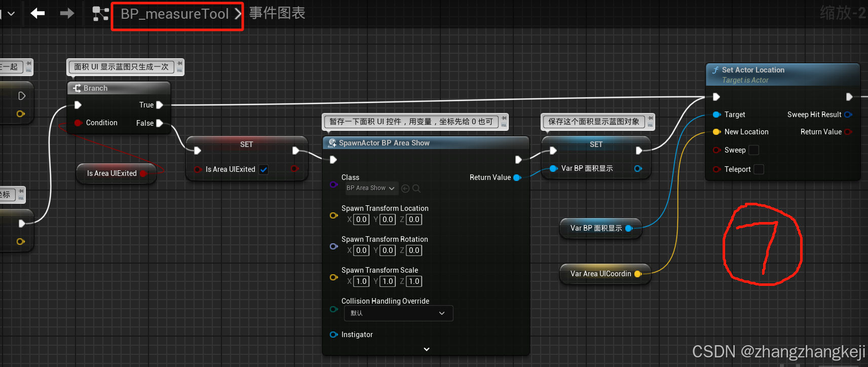868x367 pixels.
Task: Click the Branch node False output pin
Action: 160,123
